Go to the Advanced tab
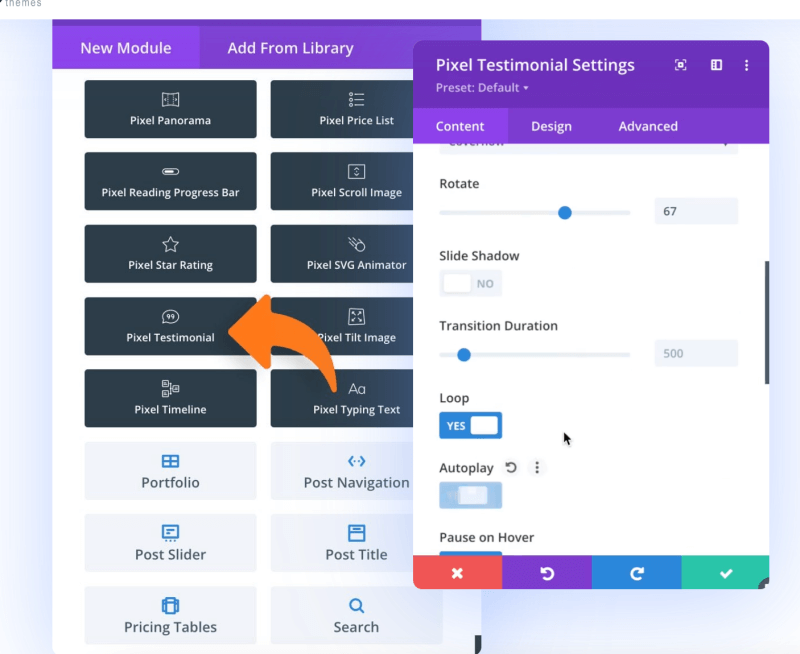This screenshot has width=800, height=654. [x=648, y=126]
